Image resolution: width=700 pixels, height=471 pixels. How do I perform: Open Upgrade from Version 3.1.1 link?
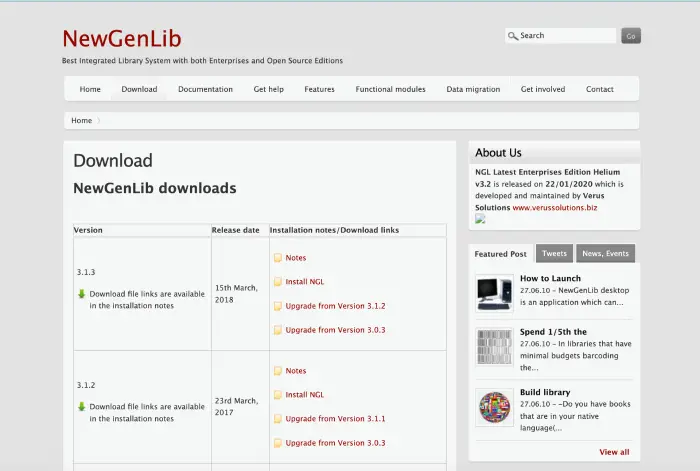click(335, 419)
